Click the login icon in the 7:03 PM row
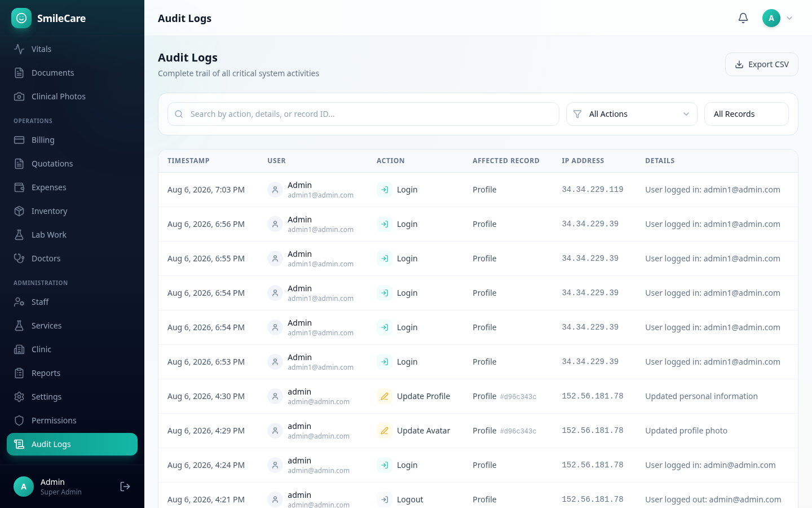This screenshot has width=812, height=508. point(385,190)
